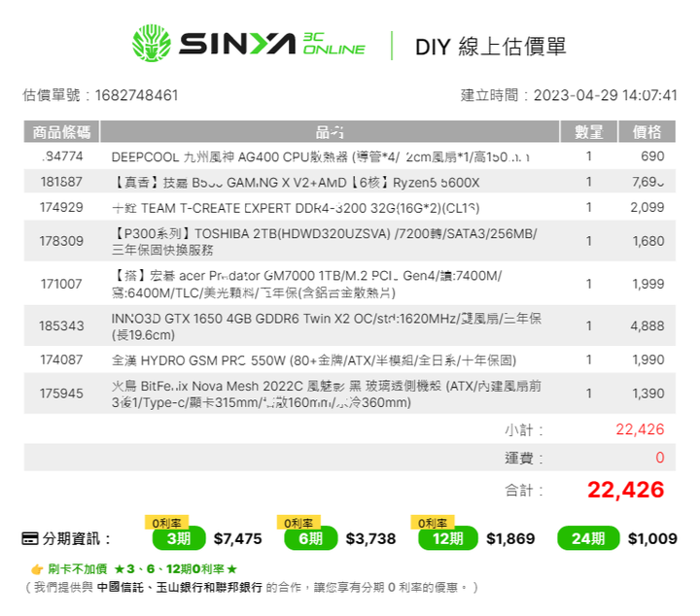Select the 3期 installment badge
The height and width of the screenshot is (616, 700).
coord(179,538)
